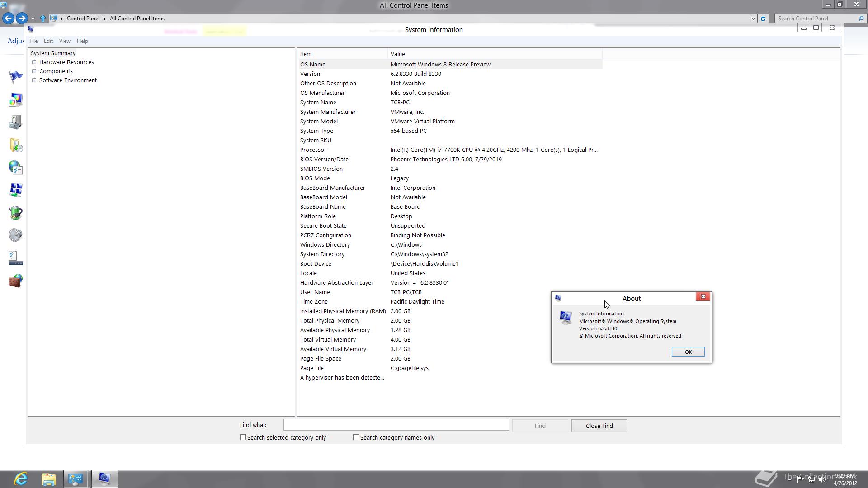Open the Help menu

82,41
